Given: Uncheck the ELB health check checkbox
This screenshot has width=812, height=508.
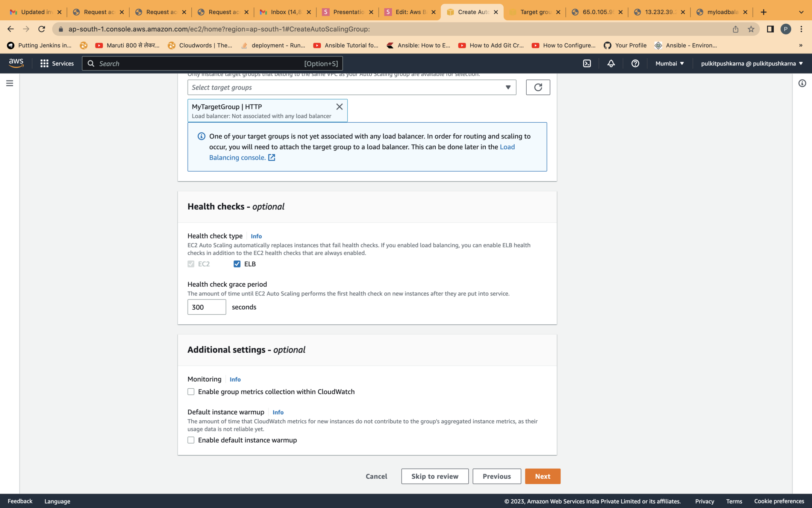Looking at the screenshot, I should pyautogui.click(x=237, y=264).
